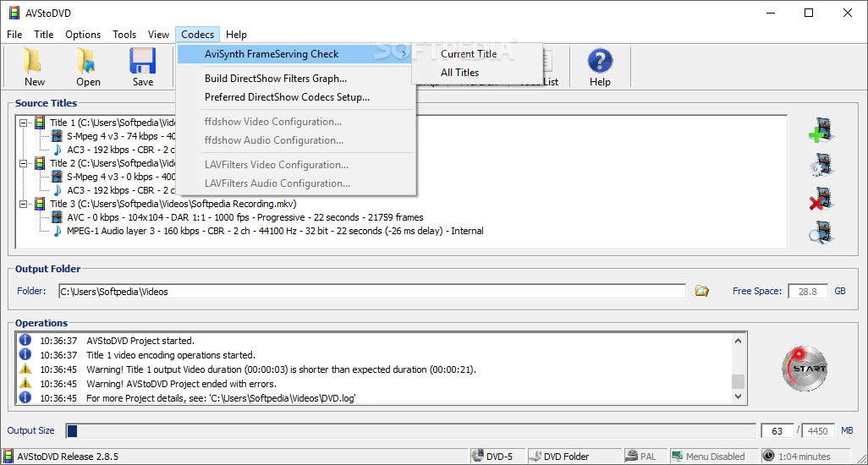The image size is (868, 465).
Task: Click the Preview Title film icon with magnifier
Action: 821,232
